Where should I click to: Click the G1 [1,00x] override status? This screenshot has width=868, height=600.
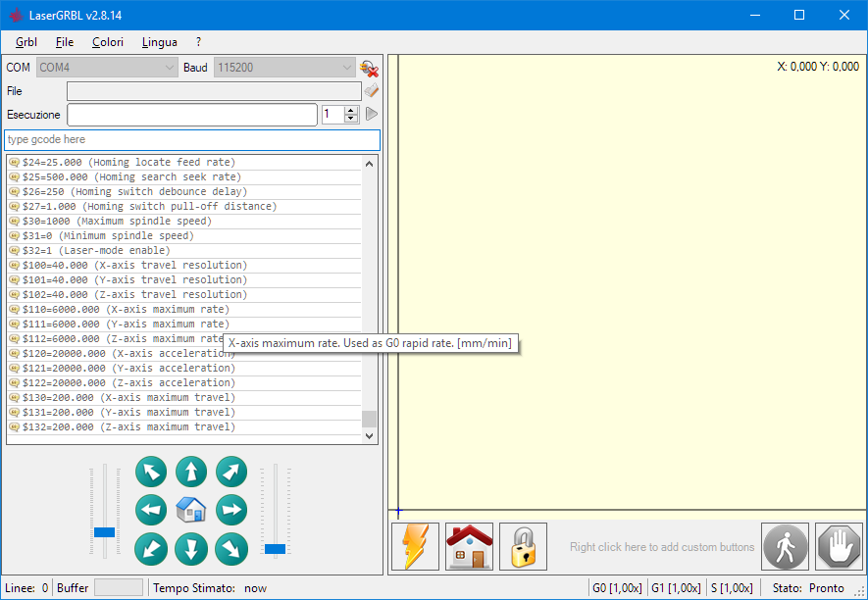pyautogui.click(x=676, y=588)
